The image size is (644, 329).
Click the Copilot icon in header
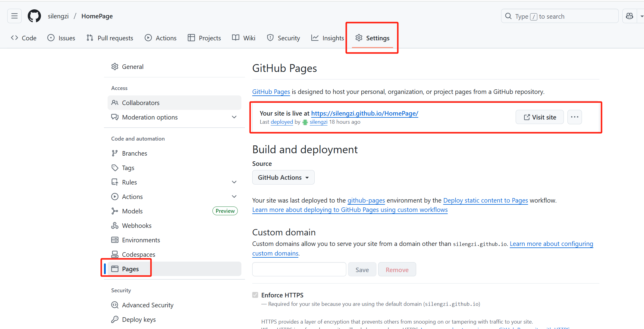coord(630,16)
